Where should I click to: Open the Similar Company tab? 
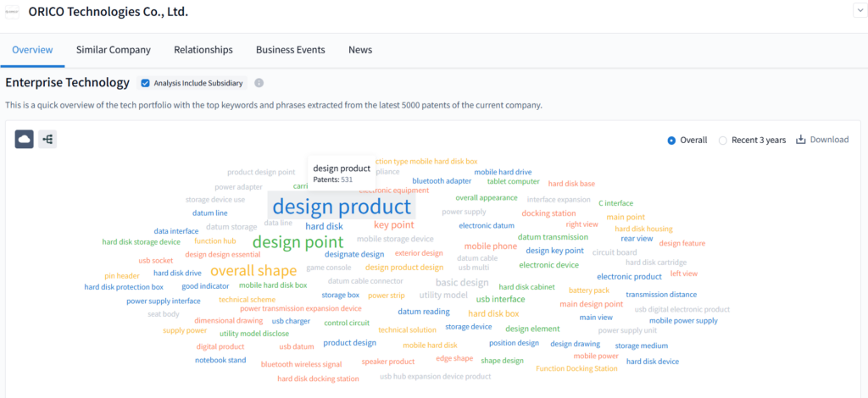[114, 50]
